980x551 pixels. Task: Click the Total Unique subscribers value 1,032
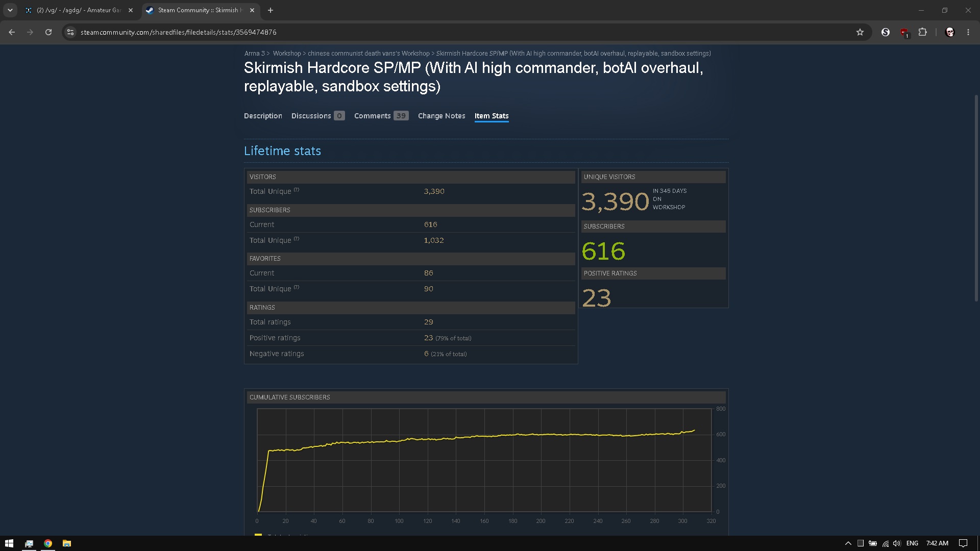click(434, 240)
